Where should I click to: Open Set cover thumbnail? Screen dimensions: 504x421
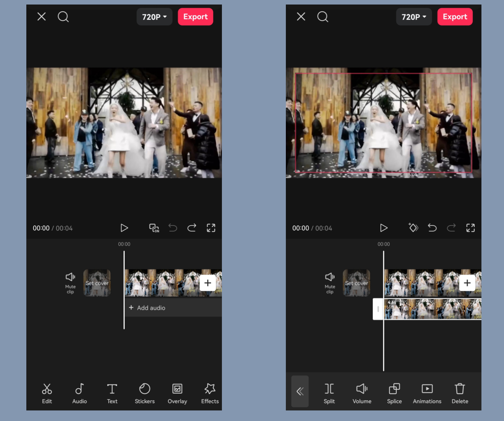coord(97,283)
